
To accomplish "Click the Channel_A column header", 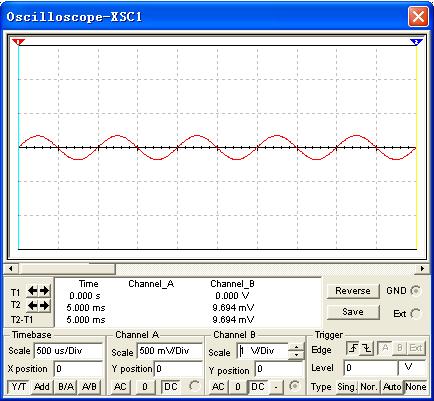I will click(151, 284).
